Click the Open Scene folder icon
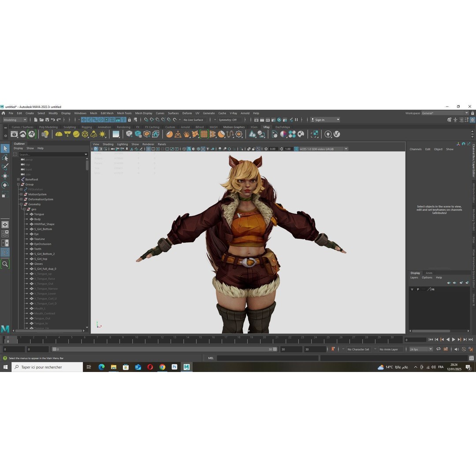 pyautogui.click(x=41, y=120)
